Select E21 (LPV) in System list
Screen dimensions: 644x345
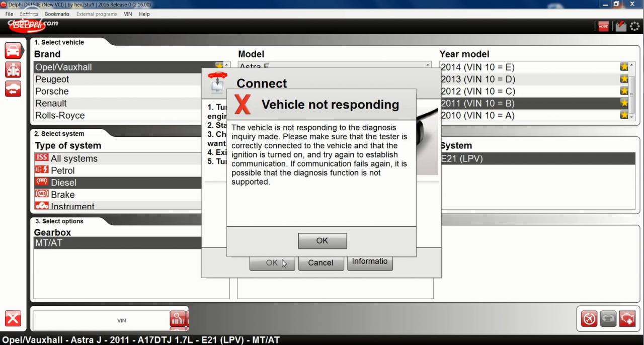537,158
